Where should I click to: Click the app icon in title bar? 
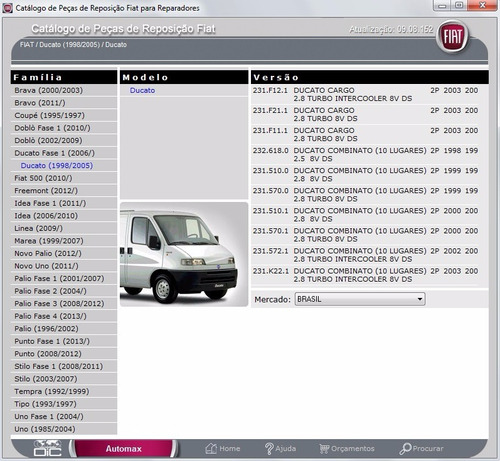point(7,8)
